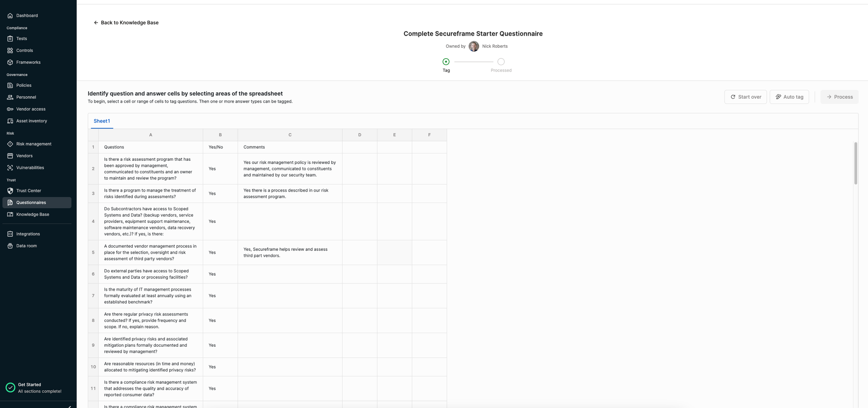This screenshot has width=868, height=408.
Task: Select the risk assessment program question cell
Action: click(151, 169)
